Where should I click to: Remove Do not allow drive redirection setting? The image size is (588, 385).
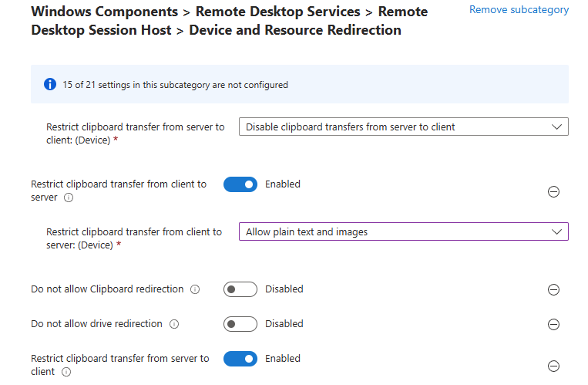coord(553,325)
